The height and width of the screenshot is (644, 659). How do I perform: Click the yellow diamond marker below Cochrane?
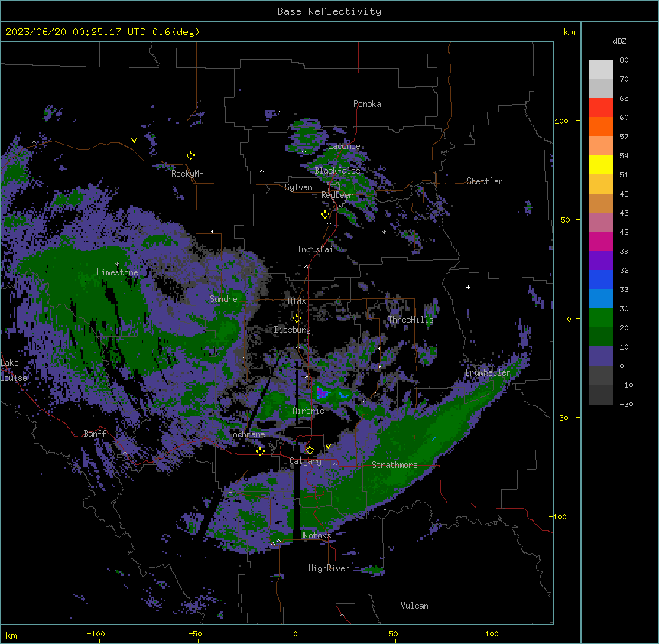pos(260,451)
